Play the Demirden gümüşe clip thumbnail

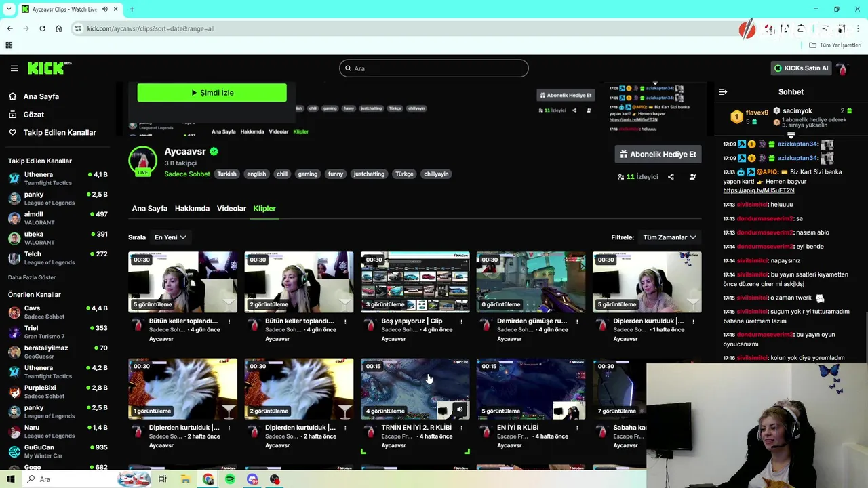click(531, 282)
